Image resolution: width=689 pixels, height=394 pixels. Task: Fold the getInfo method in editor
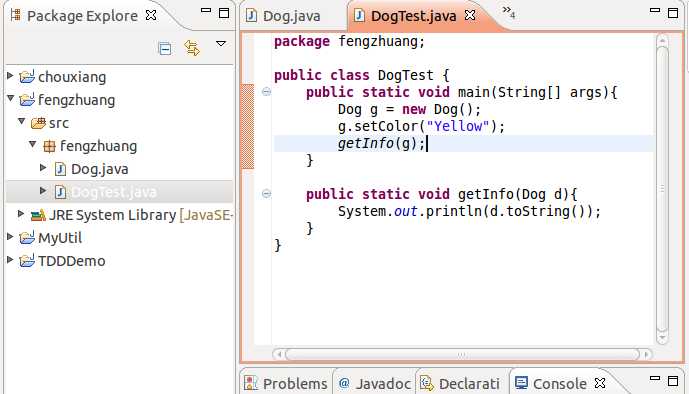[266, 194]
